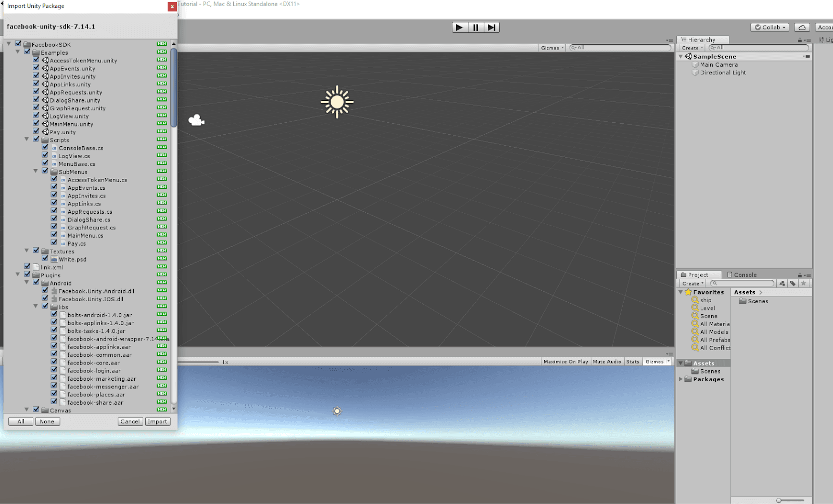Click the lock icon on the Hierarchy panel
This screenshot has height=504, width=833.
[800, 40]
